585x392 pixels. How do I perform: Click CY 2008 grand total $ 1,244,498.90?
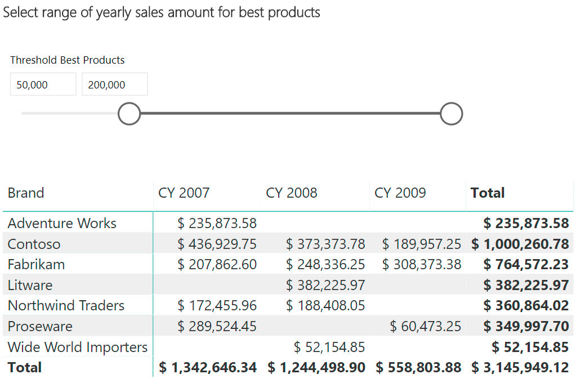(316, 368)
